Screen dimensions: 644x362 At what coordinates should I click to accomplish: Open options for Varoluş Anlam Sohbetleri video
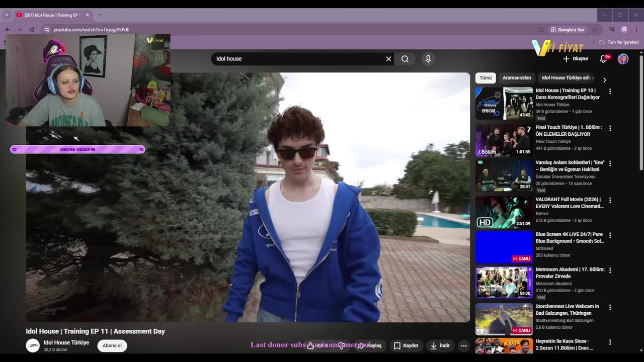(610, 164)
